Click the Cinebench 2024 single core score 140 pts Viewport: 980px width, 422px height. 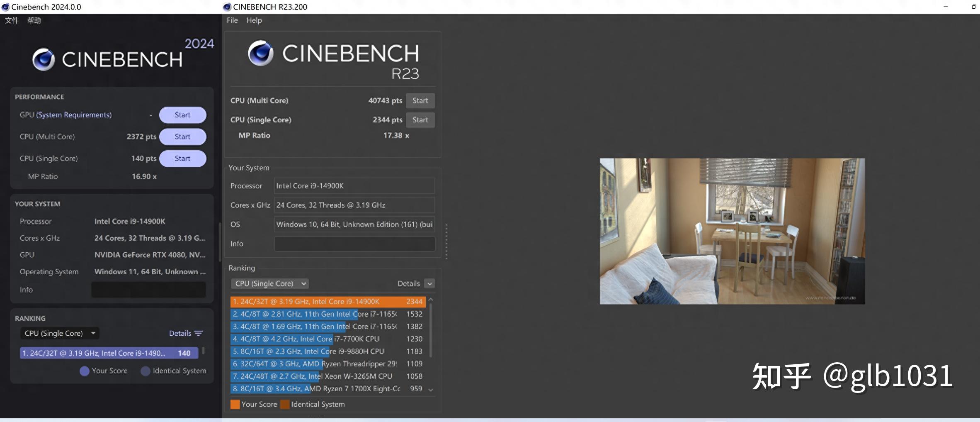point(143,159)
